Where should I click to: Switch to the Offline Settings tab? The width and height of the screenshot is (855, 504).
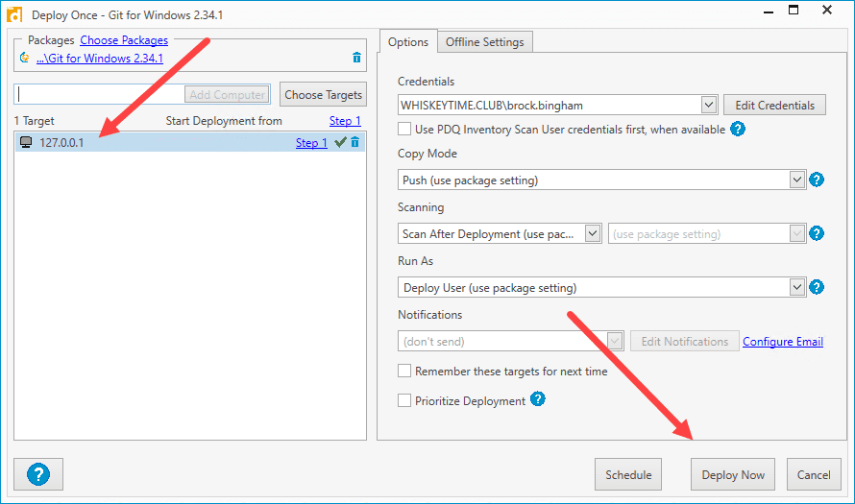point(485,42)
